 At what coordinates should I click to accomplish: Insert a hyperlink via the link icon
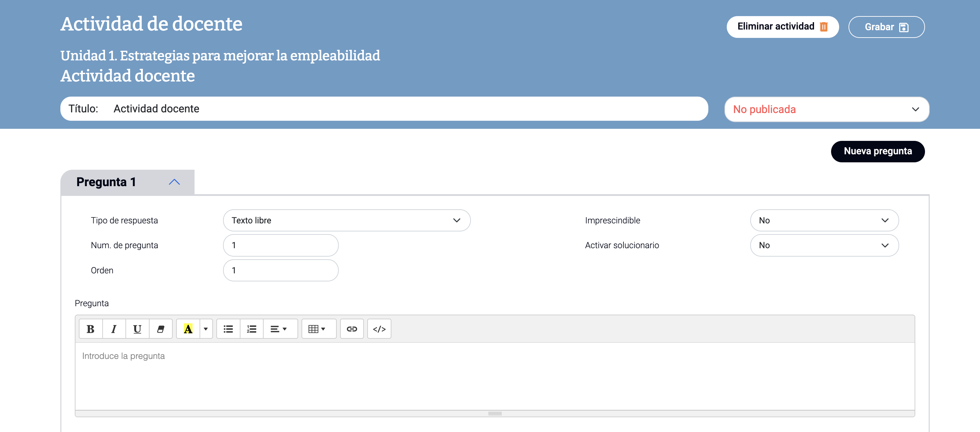tap(351, 329)
